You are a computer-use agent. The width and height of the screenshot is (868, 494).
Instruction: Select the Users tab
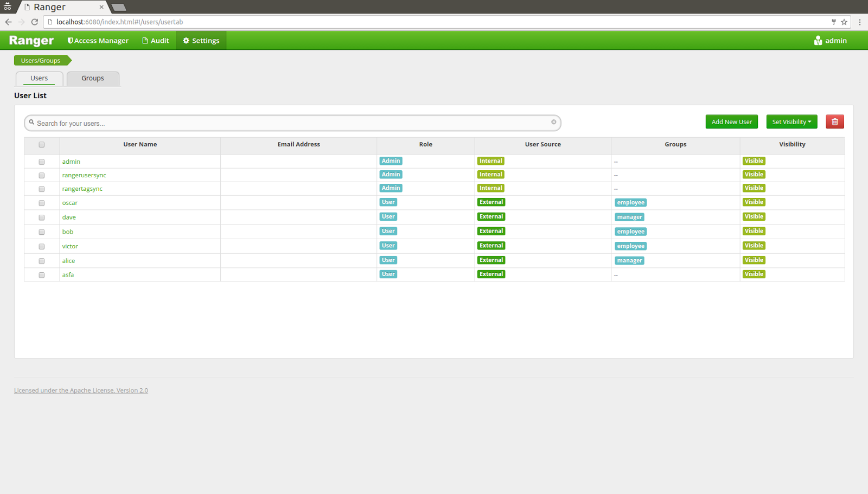(39, 79)
